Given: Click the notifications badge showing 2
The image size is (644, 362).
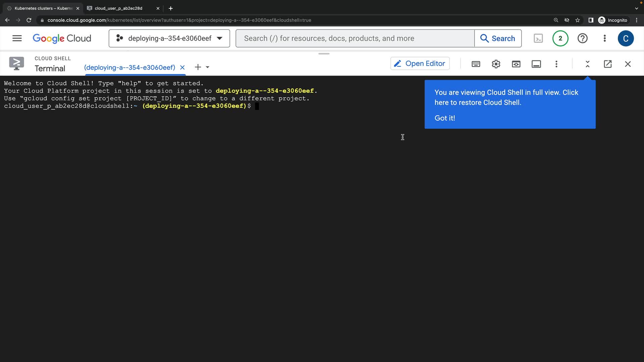Looking at the screenshot, I should 560,38.
